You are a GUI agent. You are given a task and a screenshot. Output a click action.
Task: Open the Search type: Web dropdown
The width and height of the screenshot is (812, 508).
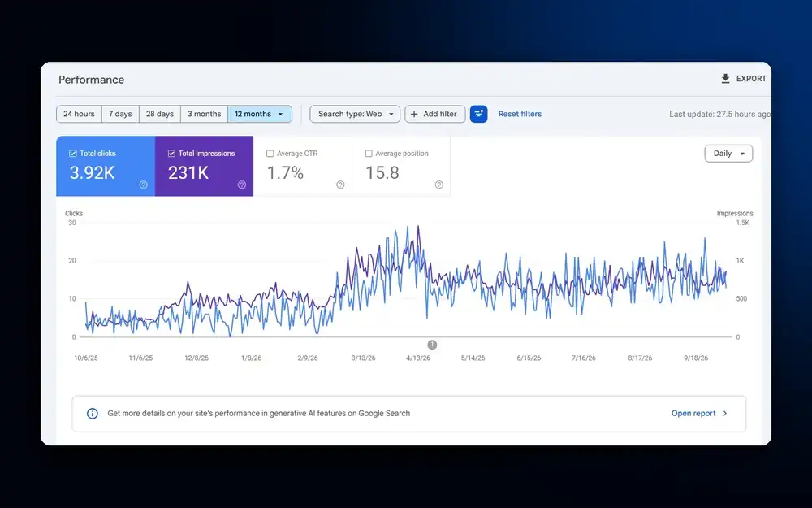[355, 114]
